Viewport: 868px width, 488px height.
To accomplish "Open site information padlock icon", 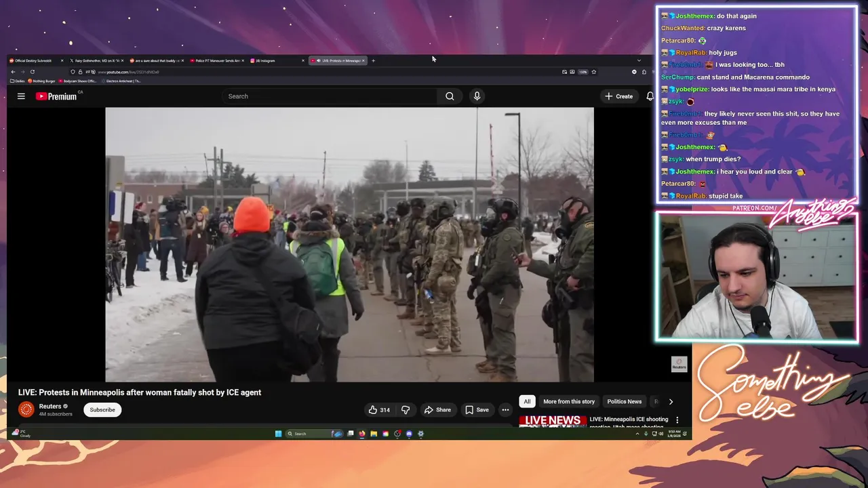I will pos(80,72).
